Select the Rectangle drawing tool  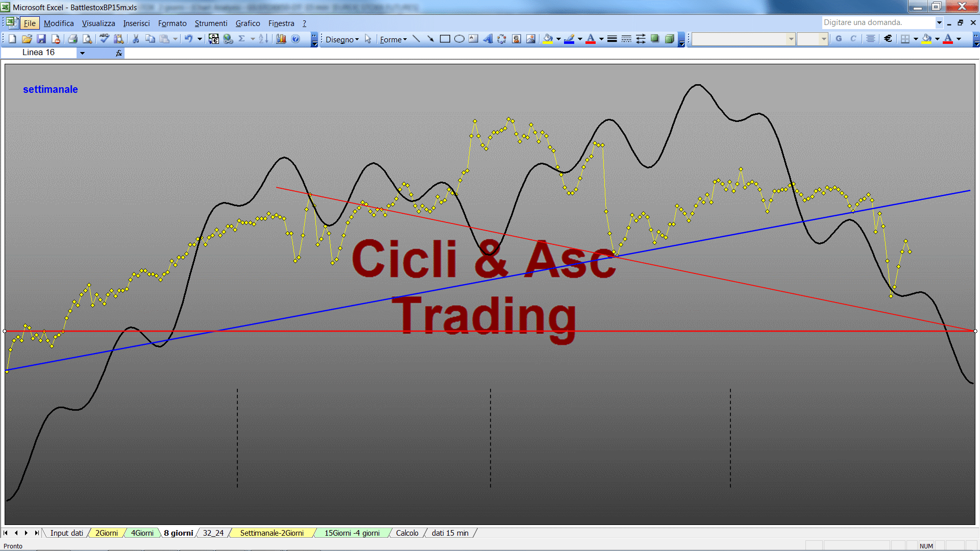click(x=445, y=39)
